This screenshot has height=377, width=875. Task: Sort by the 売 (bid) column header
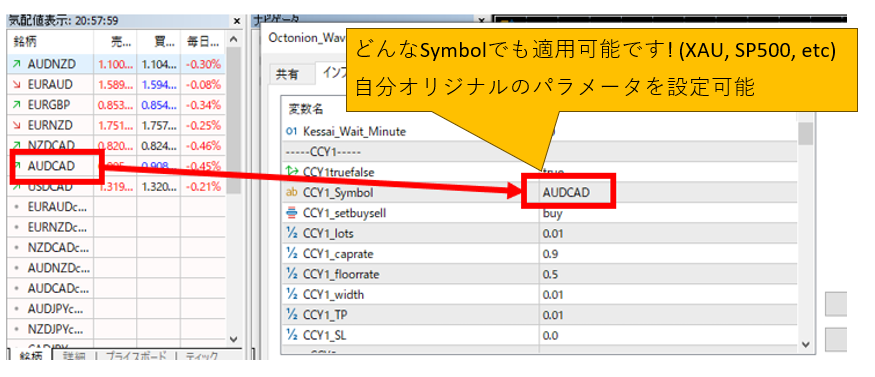(x=115, y=42)
